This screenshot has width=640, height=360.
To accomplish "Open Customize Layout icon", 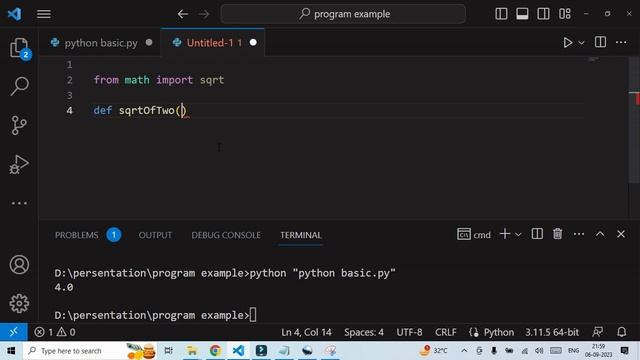I will coord(565,13).
